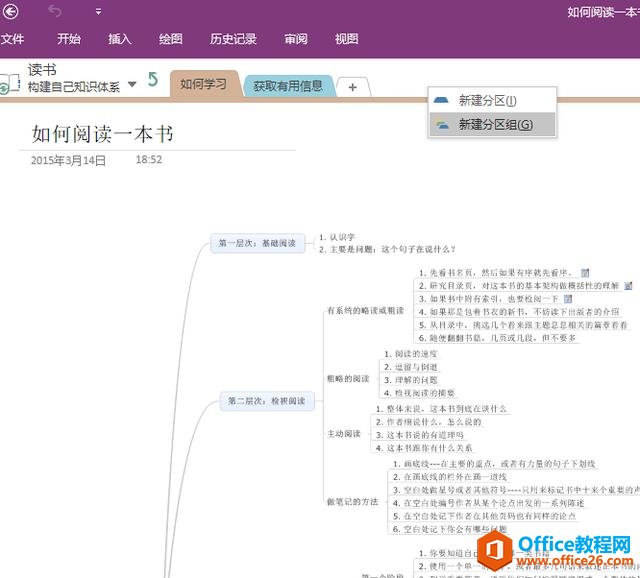Image resolution: width=640 pixels, height=578 pixels.
Task: Click the undo arrow in quick access
Action: [x=55, y=12]
